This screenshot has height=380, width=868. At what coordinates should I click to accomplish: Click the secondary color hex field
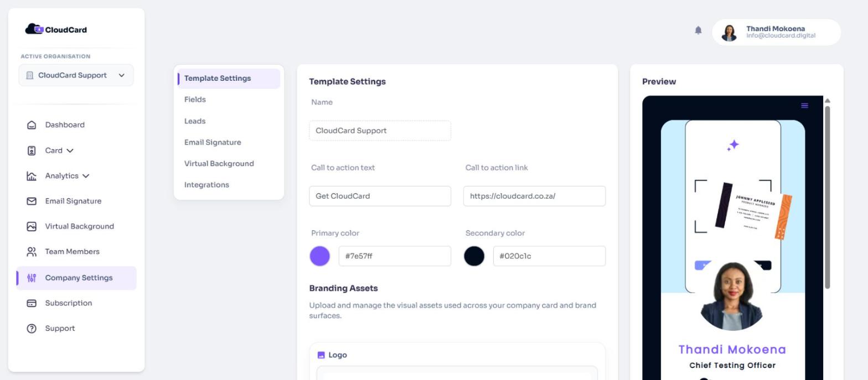549,256
